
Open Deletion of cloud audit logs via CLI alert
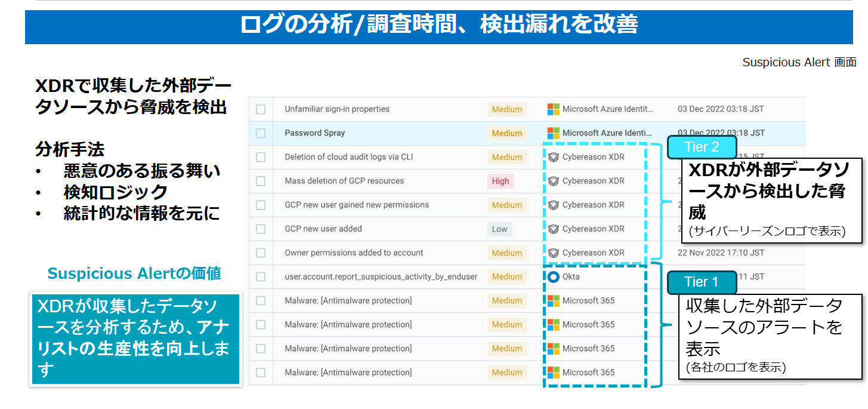click(349, 157)
